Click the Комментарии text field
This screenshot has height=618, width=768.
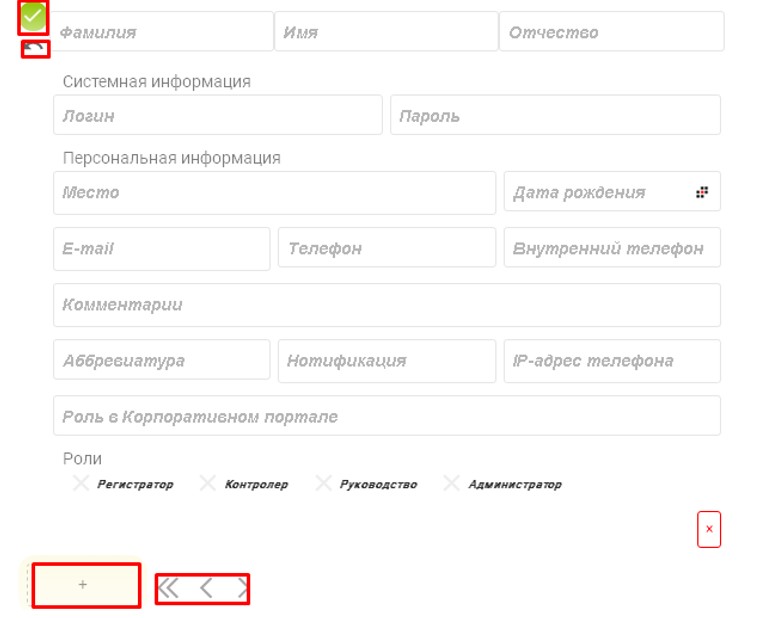click(x=387, y=304)
